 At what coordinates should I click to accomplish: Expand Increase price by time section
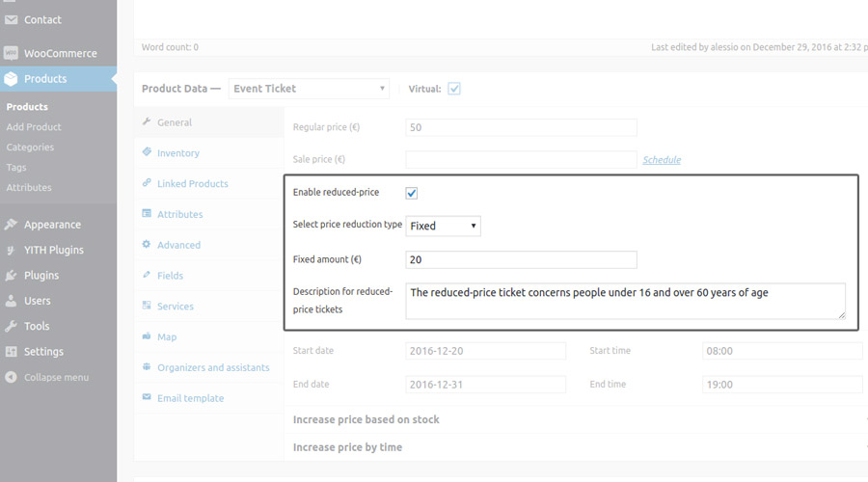pyautogui.click(x=347, y=447)
